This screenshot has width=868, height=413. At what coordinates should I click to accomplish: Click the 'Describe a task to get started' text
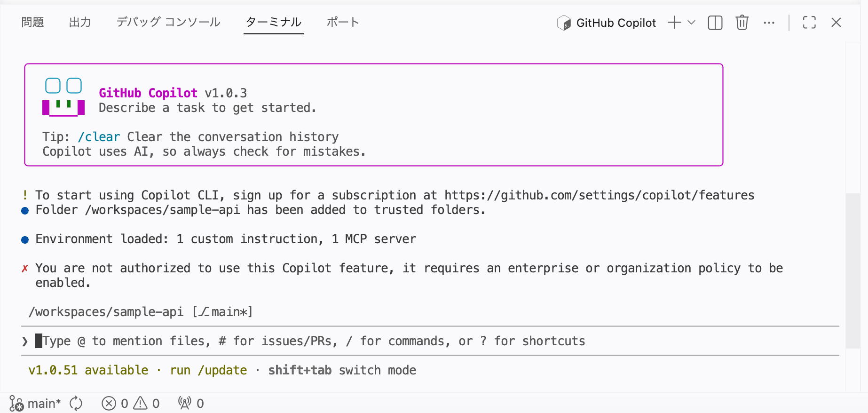(x=207, y=108)
